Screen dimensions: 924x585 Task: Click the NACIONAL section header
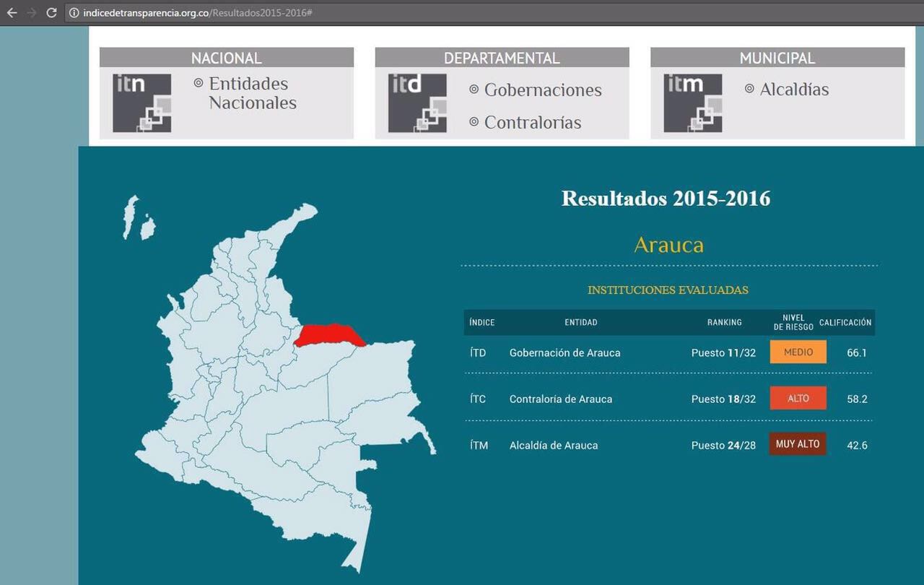coord(227,58)
